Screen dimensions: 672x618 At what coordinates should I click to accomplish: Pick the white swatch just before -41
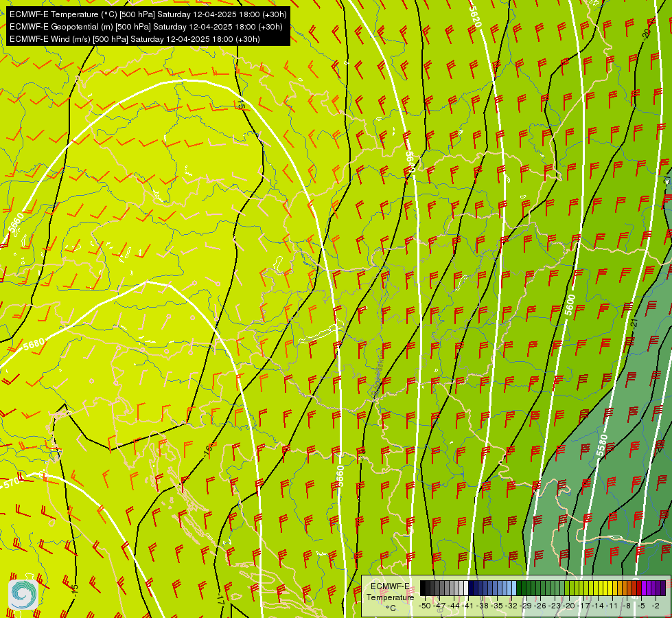tap(466, 588)
